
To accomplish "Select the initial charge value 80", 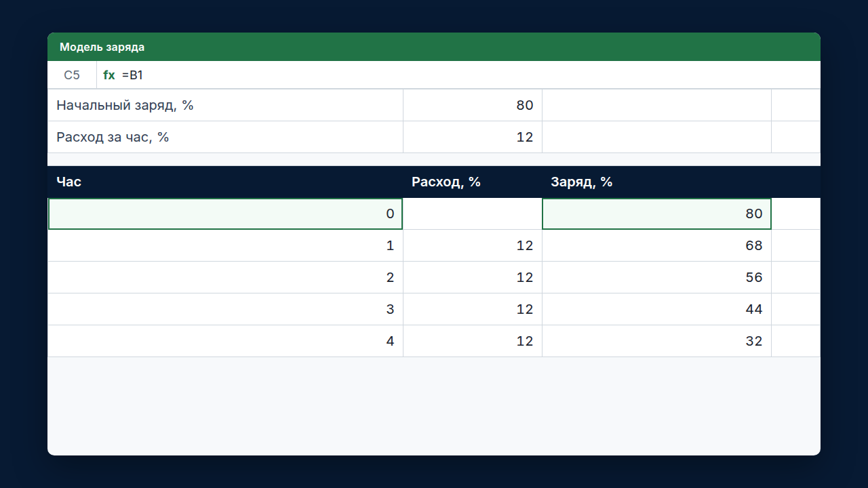I will point(473,105).
